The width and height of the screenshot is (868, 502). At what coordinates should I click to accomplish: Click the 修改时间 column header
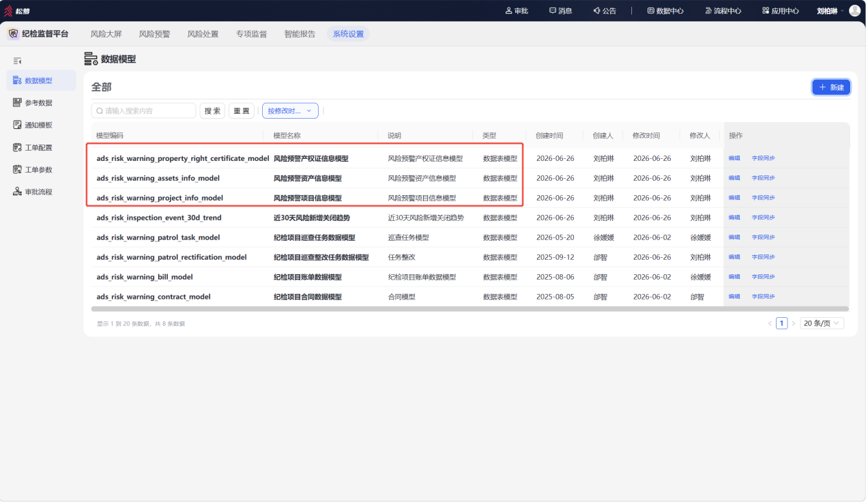[646, 136]
